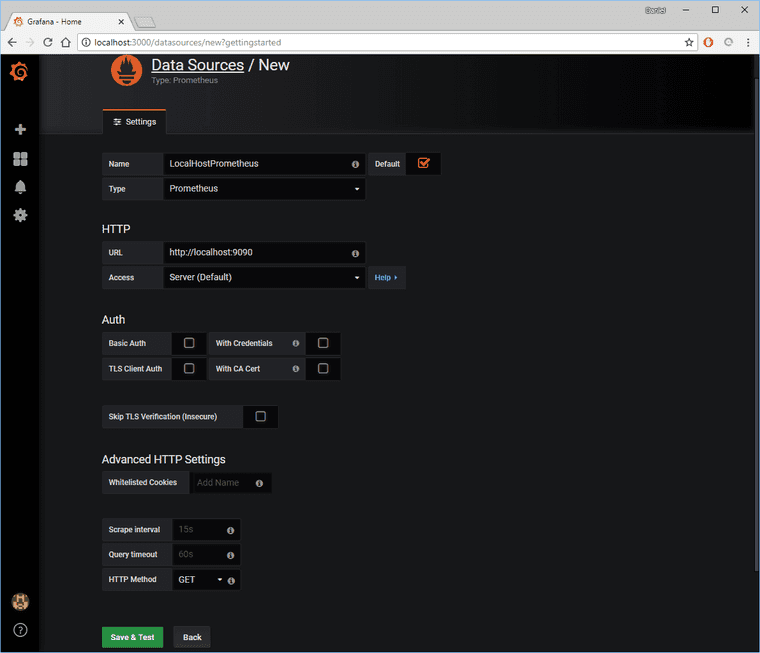Open the Help question mark icon
Screen dimensions: 760x653
tap(20, 630)
